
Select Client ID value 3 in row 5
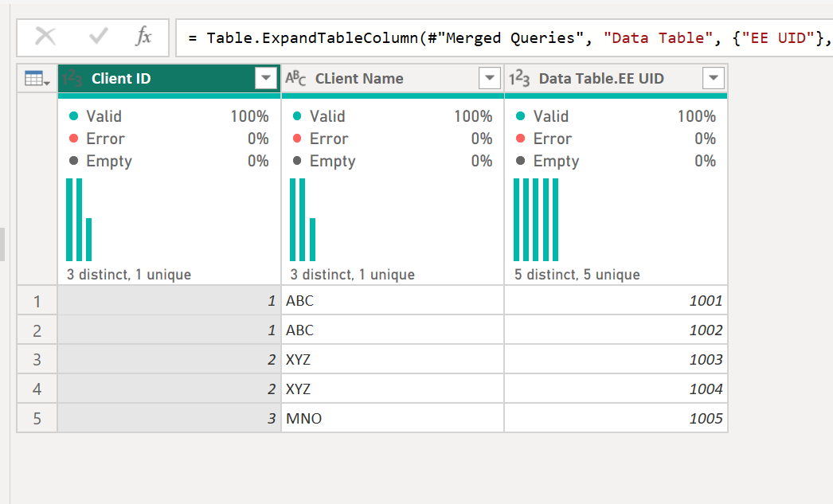[x=169, y=419]
